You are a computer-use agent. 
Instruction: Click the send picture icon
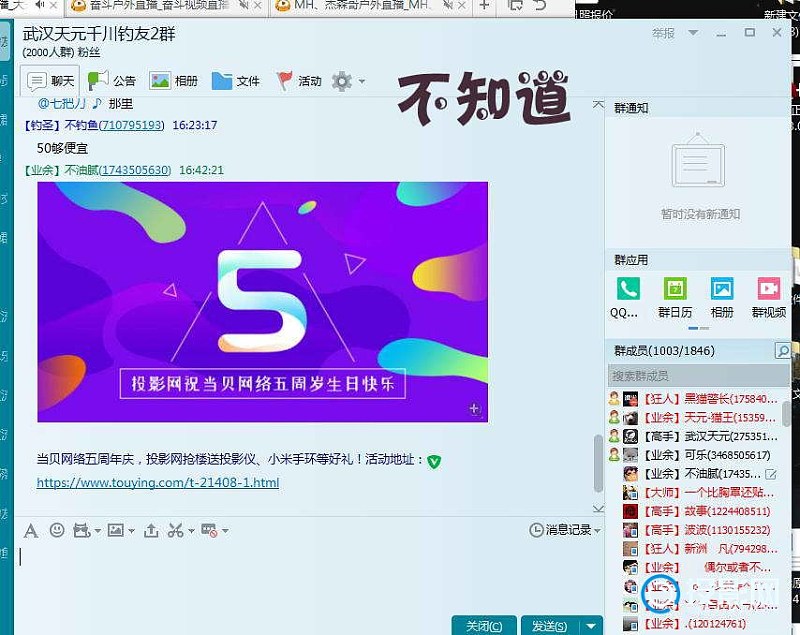click(116, 531)
